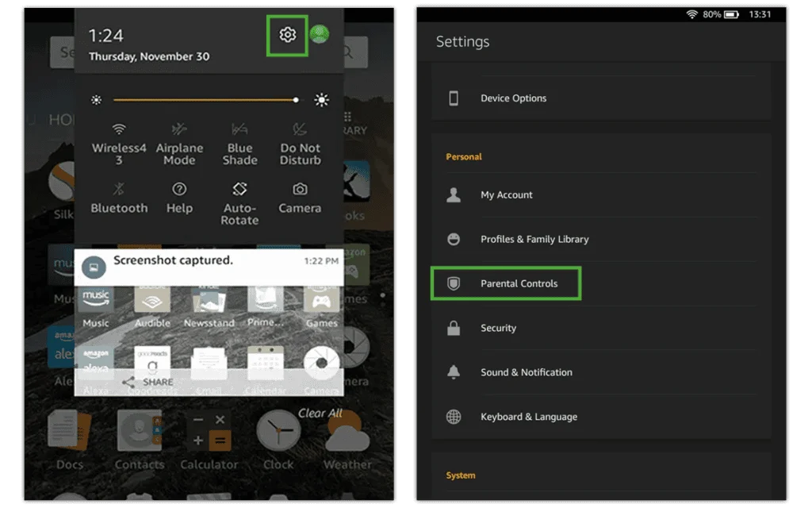The height and width of the screenshot is (508, 812).
Task: Open Settings via the gear icon
Action: (287, 35)
